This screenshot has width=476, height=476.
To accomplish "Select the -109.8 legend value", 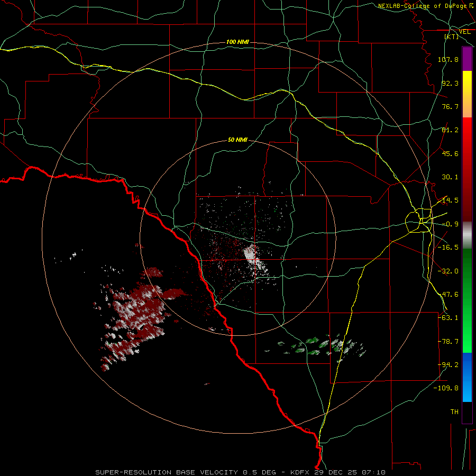I will [x=446, y=388].
